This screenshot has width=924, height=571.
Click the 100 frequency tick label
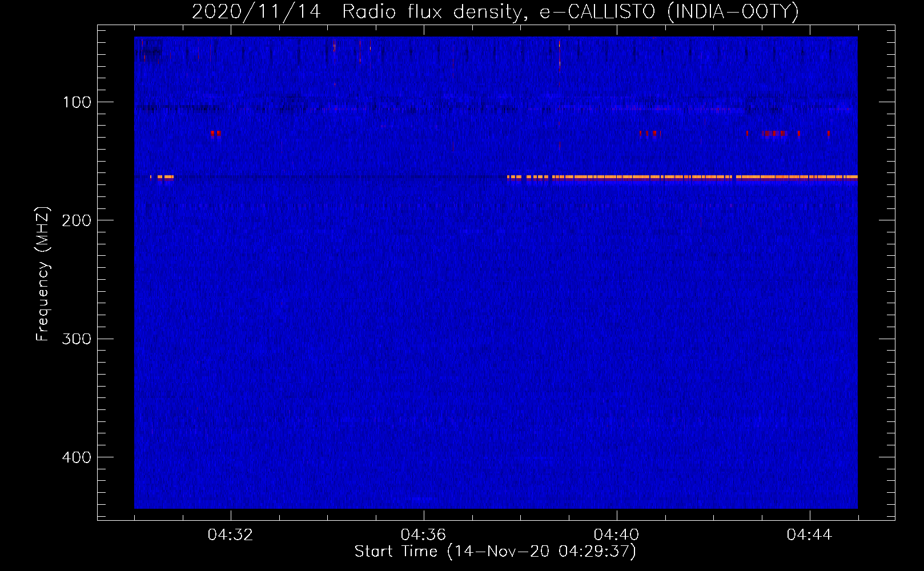77,102
